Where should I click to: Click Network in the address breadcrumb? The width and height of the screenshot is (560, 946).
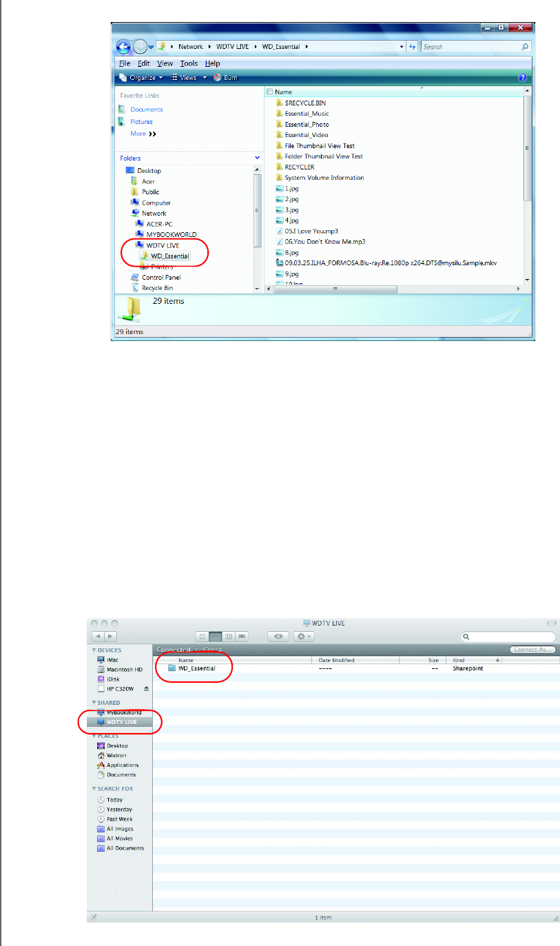191,47
